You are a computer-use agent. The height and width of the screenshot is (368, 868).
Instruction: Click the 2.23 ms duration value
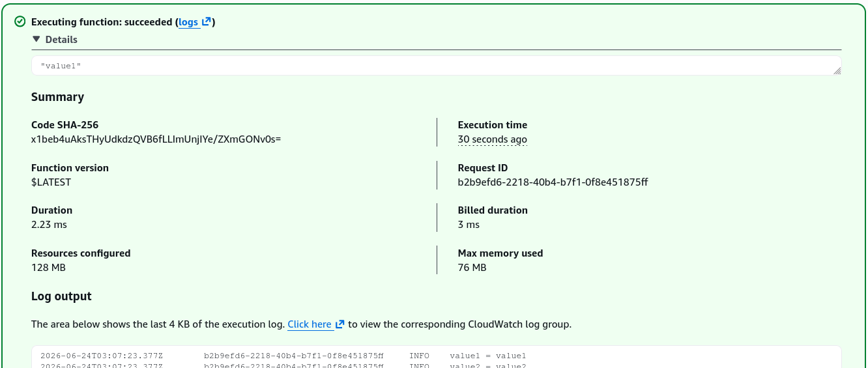(49, 225)
